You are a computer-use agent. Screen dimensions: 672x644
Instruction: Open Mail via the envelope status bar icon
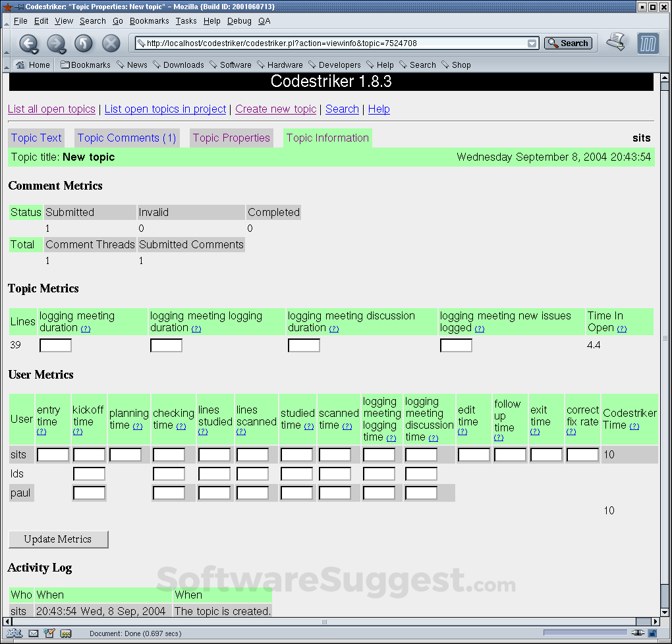pyautogui.click(x=34, y=633)
